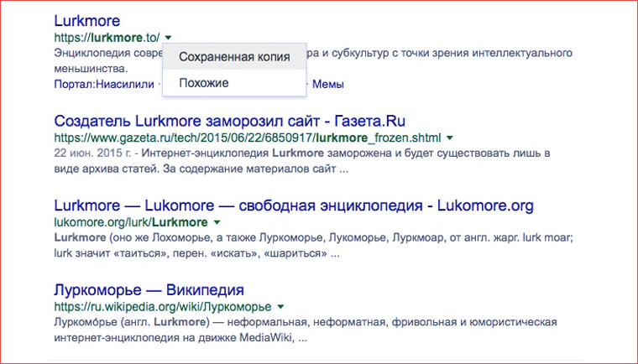Open the 'Мемы' sitelink
This screenshot has width=638, height=364.
click(328, 84)
